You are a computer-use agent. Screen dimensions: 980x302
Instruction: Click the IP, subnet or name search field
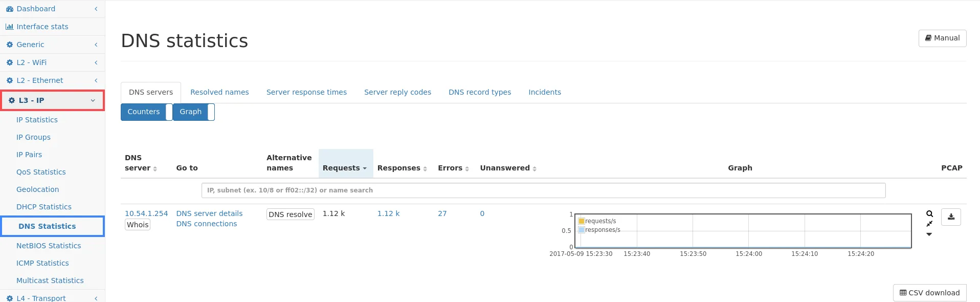coord(543,190)
